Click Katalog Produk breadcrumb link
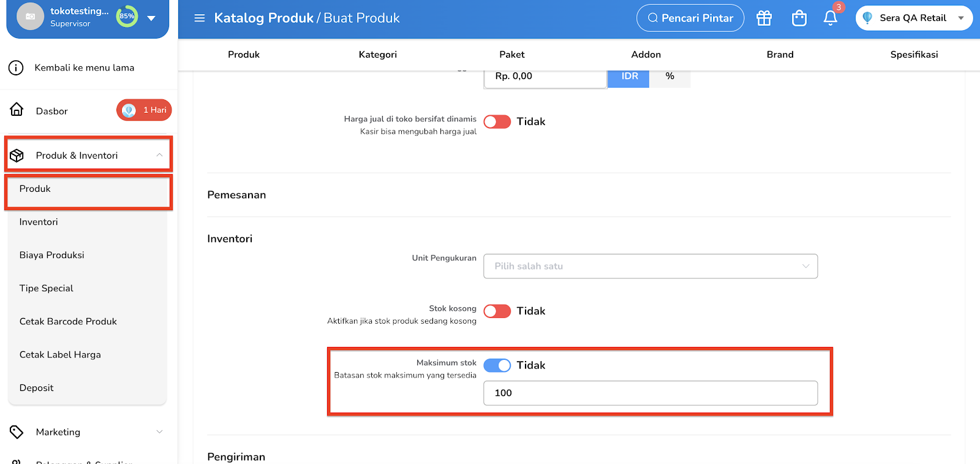Image resolution: width=980 pixels, height=464 pixels. pyautogui.click(x=263, y=18)
